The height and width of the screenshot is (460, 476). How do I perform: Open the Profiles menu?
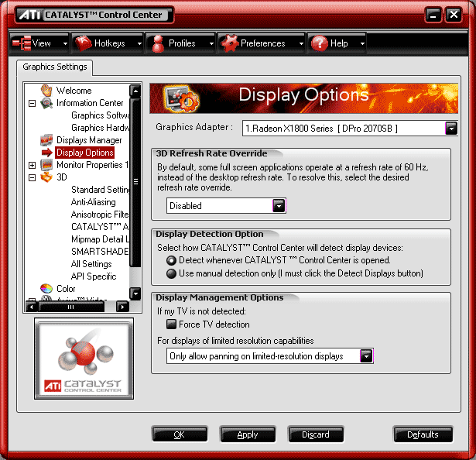[x=181, y=43]
